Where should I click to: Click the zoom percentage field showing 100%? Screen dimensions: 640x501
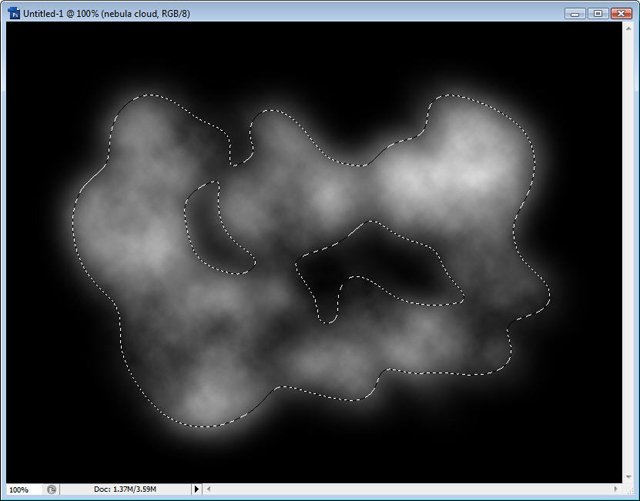24,489
